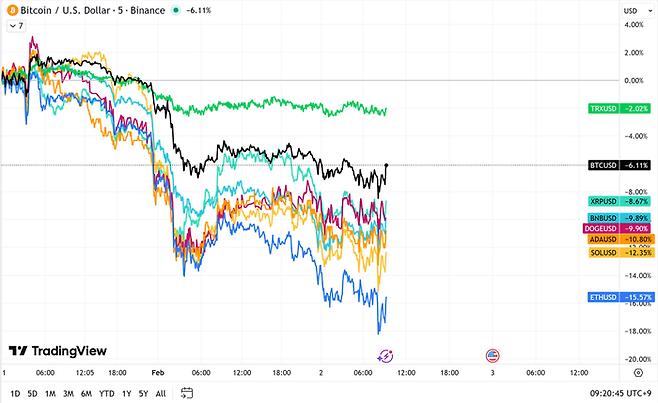Viewport: 658px width, 403px height.
Task: Click the US flag economic event marker
Action: coord(492,355)
